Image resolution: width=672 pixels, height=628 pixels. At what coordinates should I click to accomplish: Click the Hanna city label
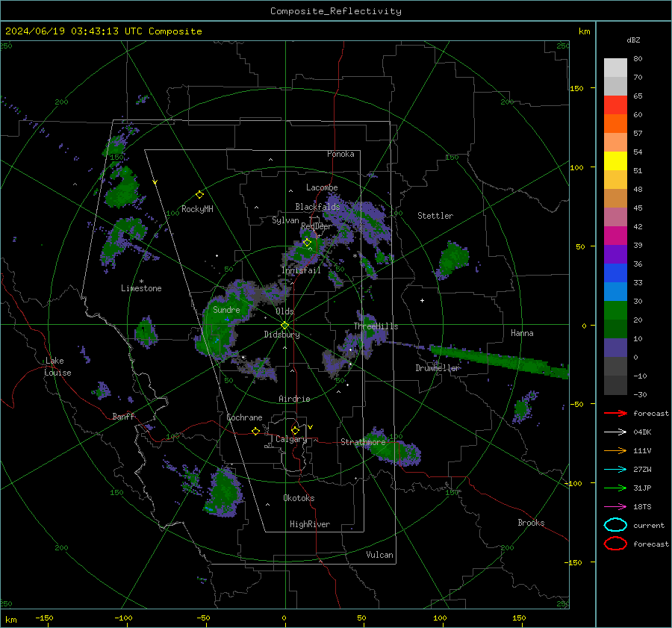coord(522,333)
